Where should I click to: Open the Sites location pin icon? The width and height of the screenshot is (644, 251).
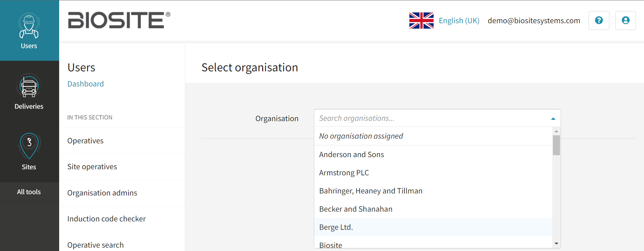29,146
